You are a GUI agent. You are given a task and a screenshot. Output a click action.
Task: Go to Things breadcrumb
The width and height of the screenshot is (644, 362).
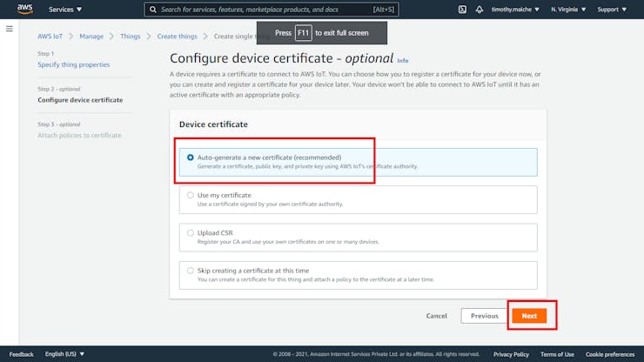point(131,37)
